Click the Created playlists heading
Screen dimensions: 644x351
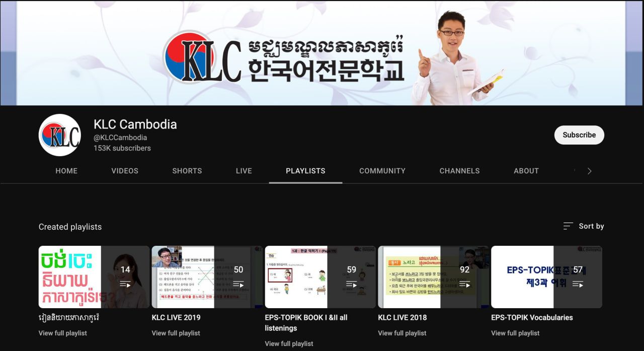tap(70, 227)
